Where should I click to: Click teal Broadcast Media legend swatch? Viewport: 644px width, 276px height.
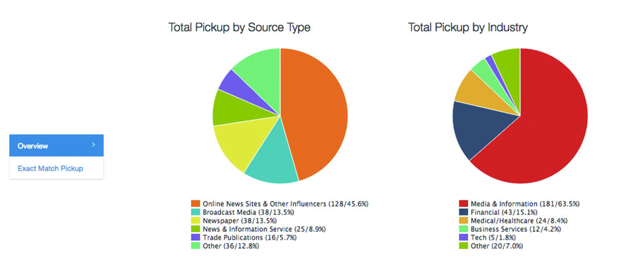tap(195, 213)
